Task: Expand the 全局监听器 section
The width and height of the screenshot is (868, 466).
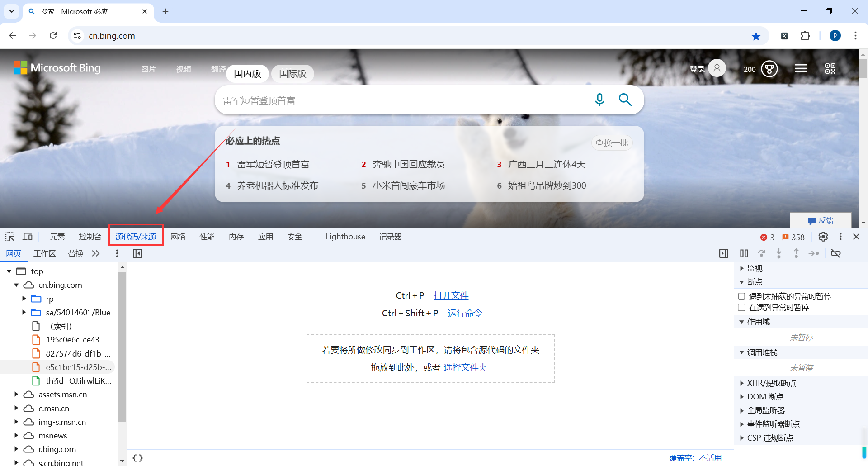Action: [x=742, y=410]
